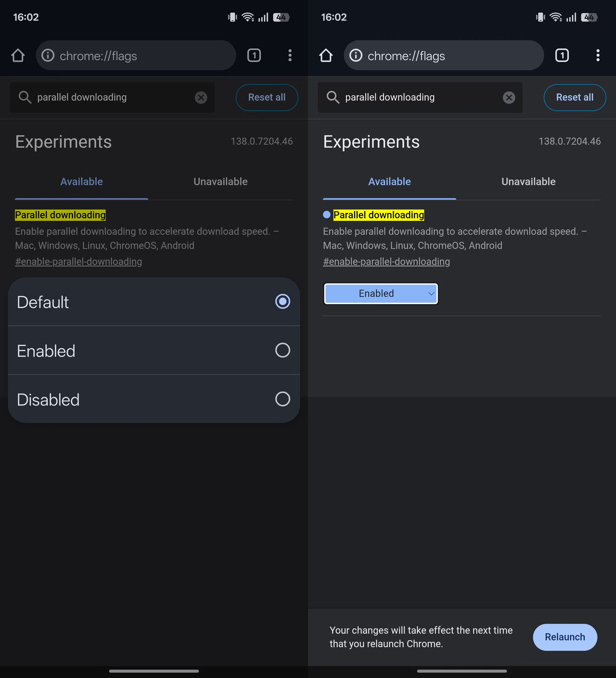The image size is (616, 678).
Task: Focus the flags search field in left screen
Action: click(x=112, y=98)
